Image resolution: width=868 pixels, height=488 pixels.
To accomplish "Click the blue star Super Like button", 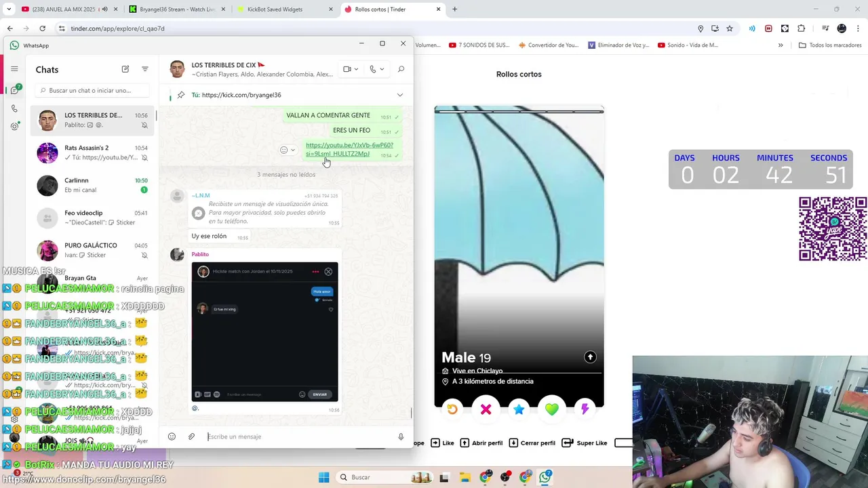I will [519, 409].
